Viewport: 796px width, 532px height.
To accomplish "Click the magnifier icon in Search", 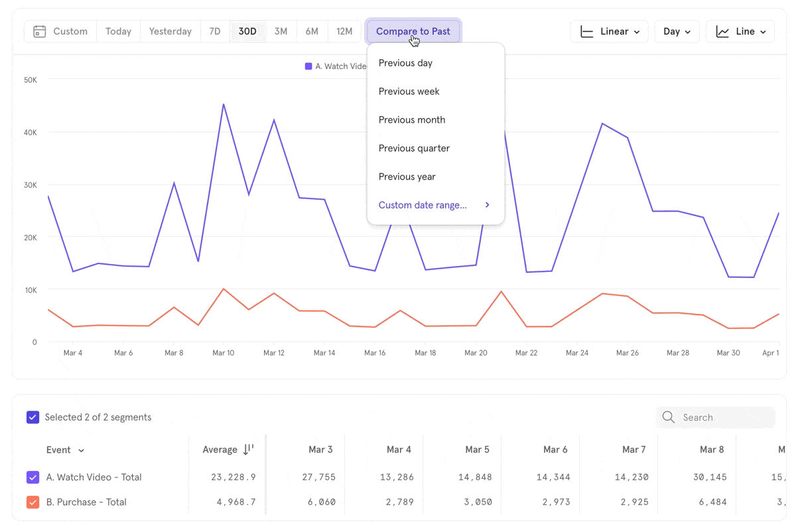I will (669, 417).
